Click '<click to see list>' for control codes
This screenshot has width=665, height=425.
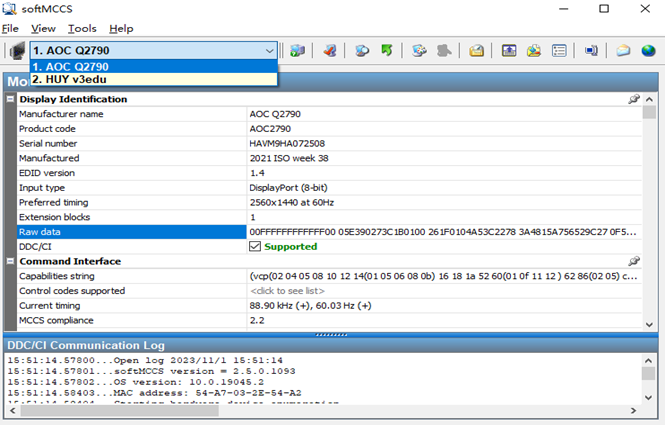(x=287, y=291)
